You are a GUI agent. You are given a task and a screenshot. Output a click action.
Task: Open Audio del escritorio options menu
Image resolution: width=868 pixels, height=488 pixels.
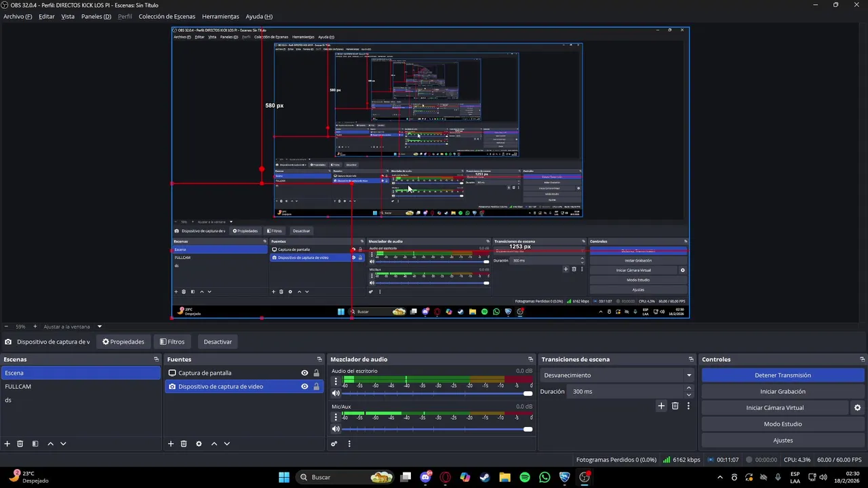[335, 381]
